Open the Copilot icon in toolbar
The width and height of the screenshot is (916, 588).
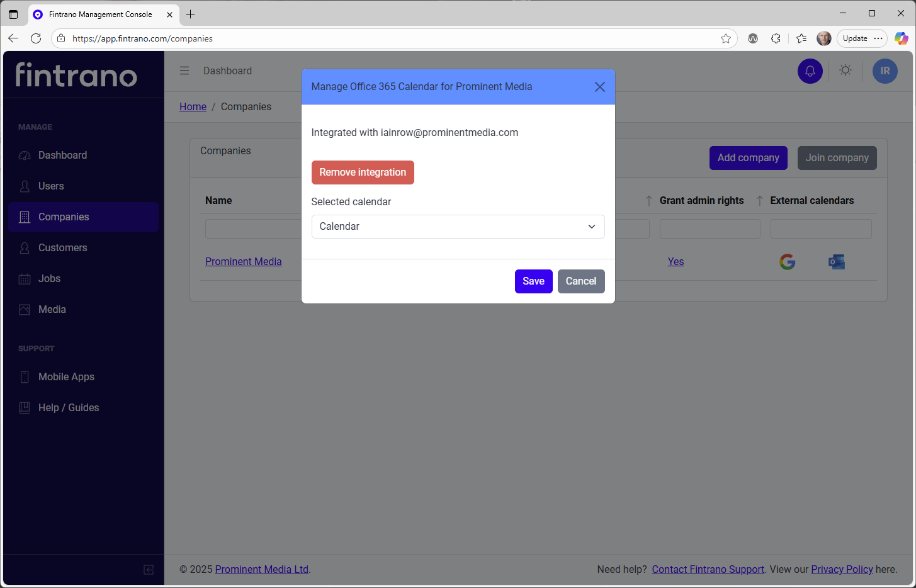[902, 39]
